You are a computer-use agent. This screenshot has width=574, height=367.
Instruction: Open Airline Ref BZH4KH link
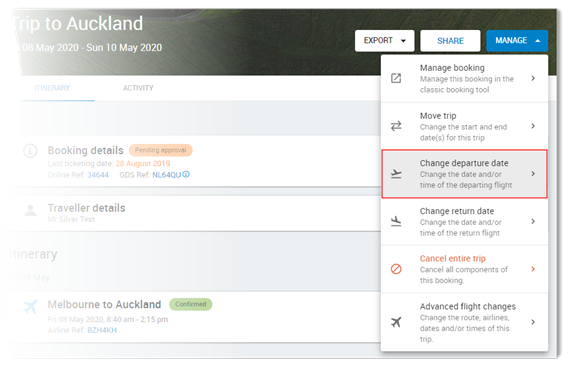pos(102,330)
